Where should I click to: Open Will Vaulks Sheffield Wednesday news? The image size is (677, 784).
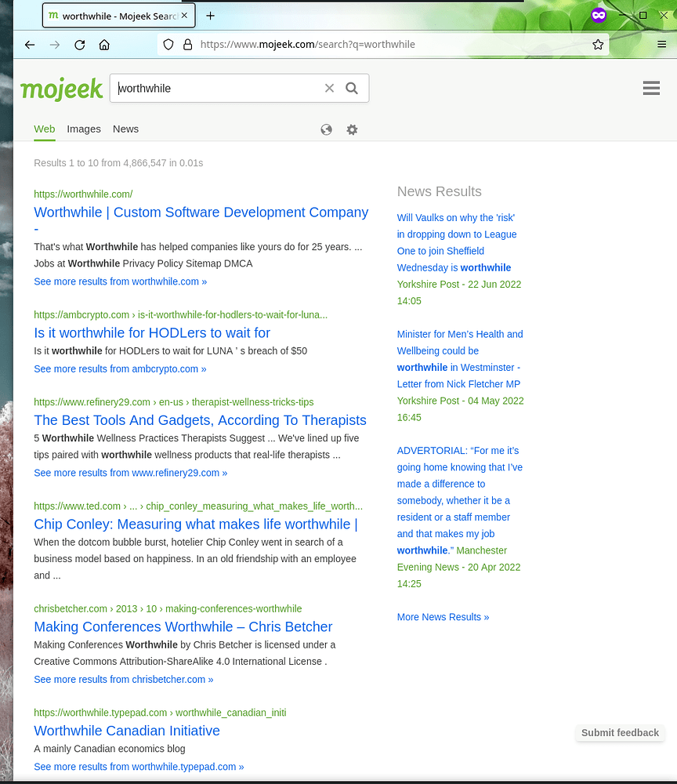[457, 242]
